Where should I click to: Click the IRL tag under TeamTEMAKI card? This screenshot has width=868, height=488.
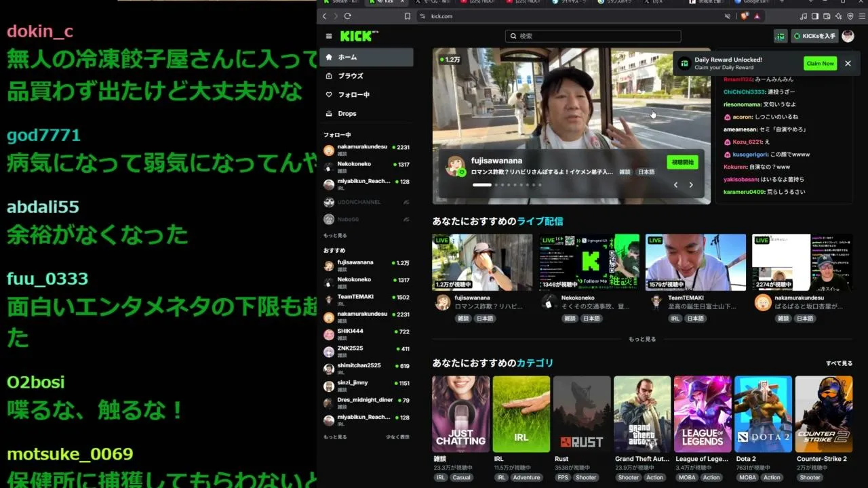pos(675,319)
